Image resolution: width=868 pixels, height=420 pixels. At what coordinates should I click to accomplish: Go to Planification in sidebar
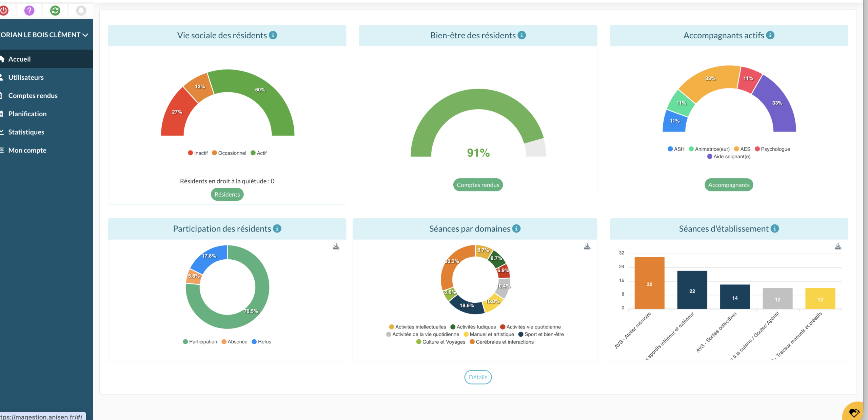pyautogui.click(x=27, y=114)
